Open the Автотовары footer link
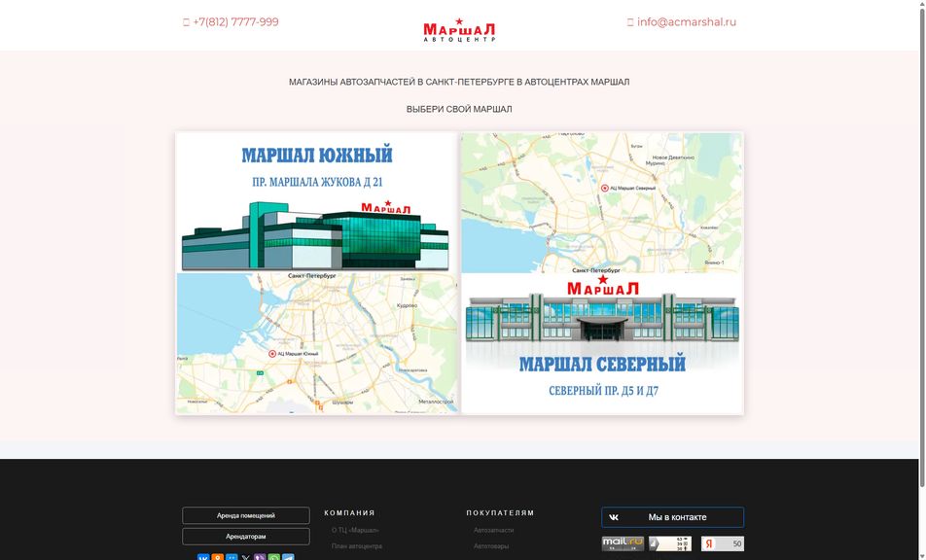 click(491, 545)
